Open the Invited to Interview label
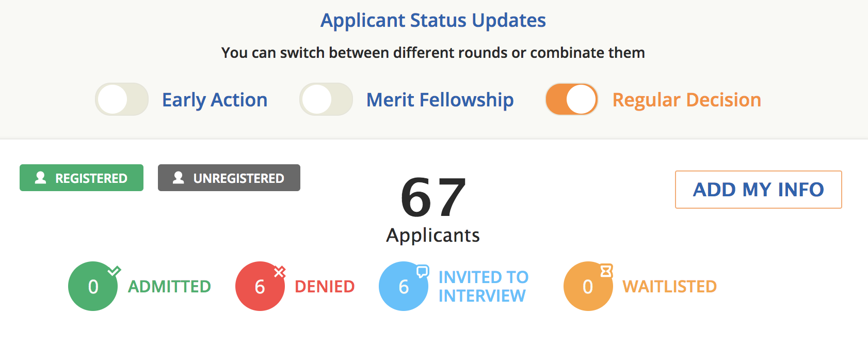This screenshot has height=343, width=868. pos(483,286)
